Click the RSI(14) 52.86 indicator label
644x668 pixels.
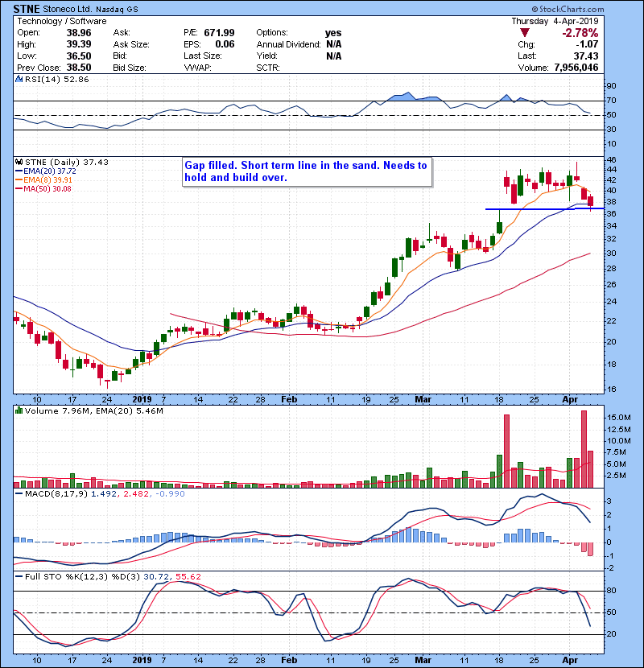point(56,79)
